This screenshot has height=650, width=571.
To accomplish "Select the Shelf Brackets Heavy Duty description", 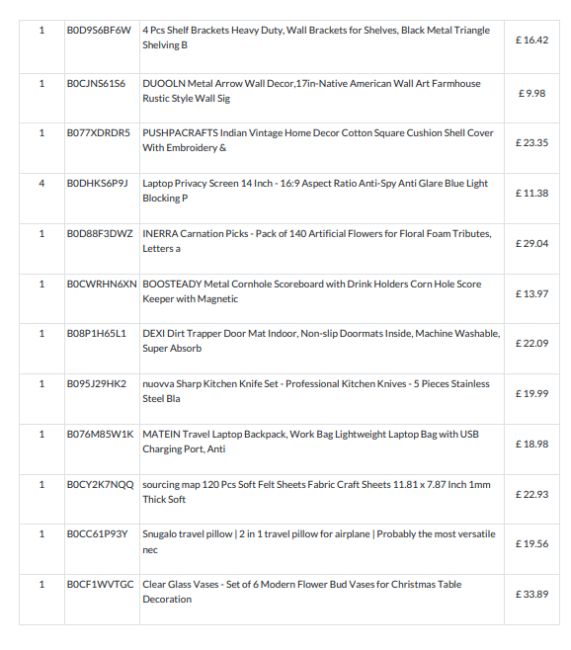I will [316, 37].
